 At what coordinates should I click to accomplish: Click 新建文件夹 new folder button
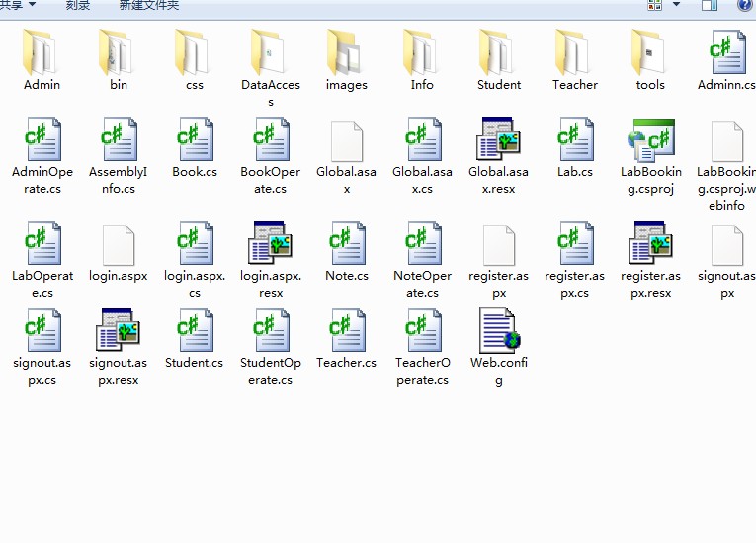(149, 5)
